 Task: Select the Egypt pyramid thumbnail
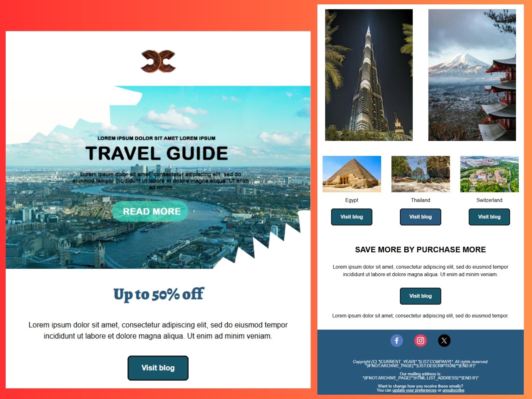click(352, 174)
